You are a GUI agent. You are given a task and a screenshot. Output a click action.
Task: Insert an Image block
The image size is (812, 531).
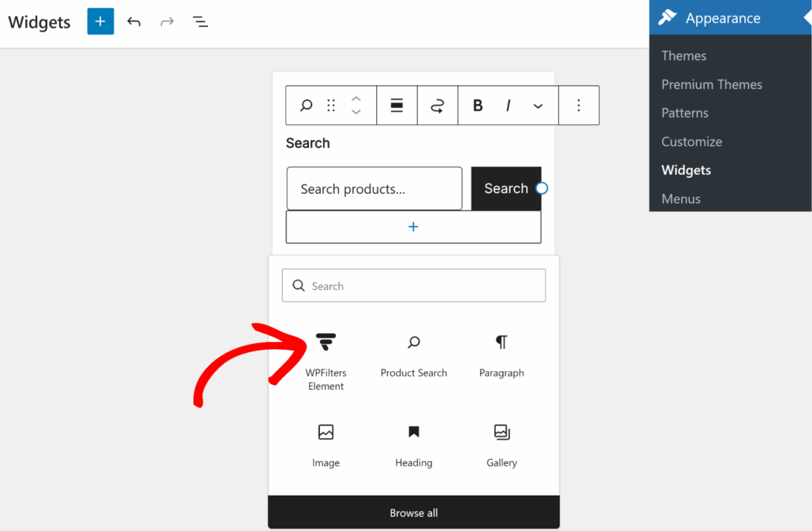(326, 444)
